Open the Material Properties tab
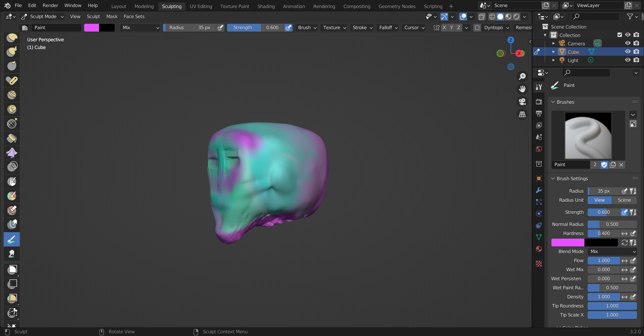This screenshot has width=644, height=336. pos(539,249)
